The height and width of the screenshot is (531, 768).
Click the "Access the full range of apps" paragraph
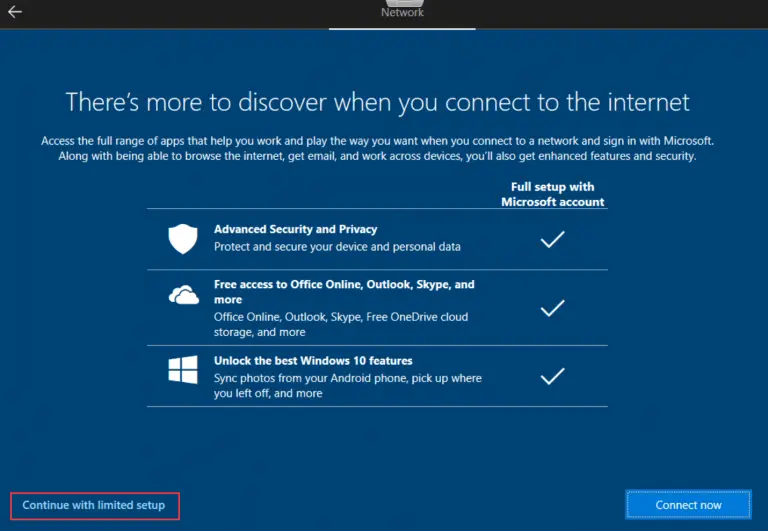pos(377,148)
